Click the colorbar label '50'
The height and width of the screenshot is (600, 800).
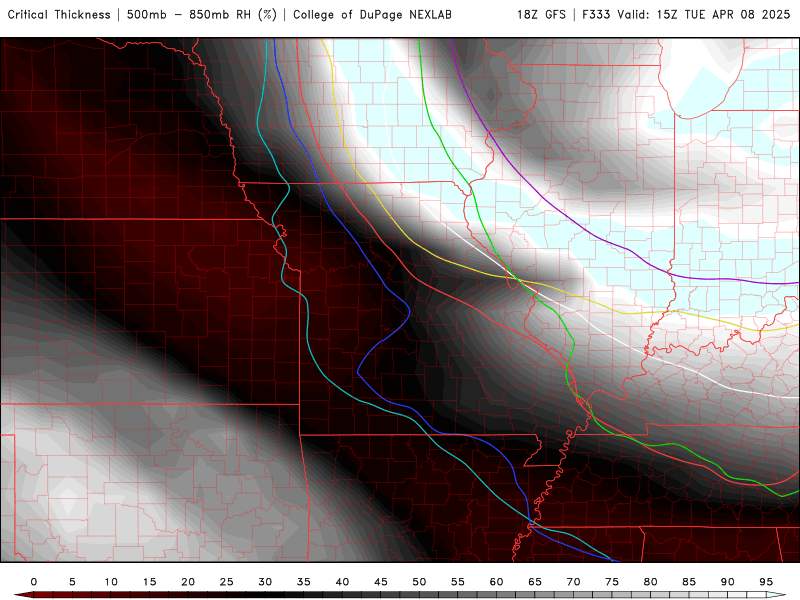click(x=419, y=582)
